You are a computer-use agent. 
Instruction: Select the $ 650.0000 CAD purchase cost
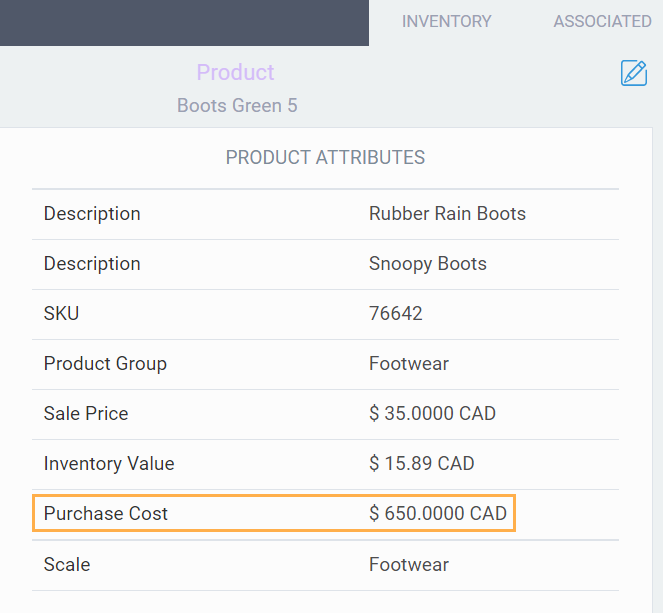(438, 513)
